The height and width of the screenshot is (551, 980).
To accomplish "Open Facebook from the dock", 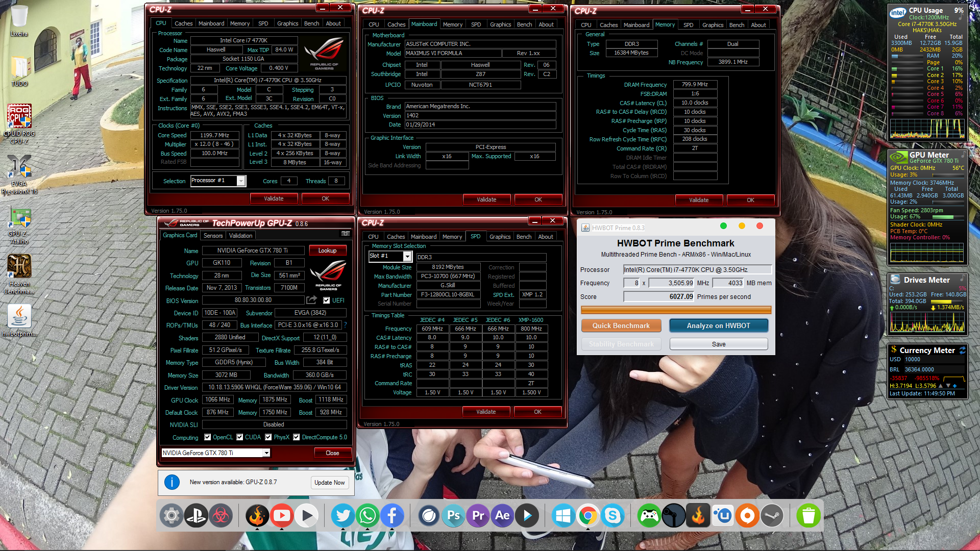I will point(392,516).
